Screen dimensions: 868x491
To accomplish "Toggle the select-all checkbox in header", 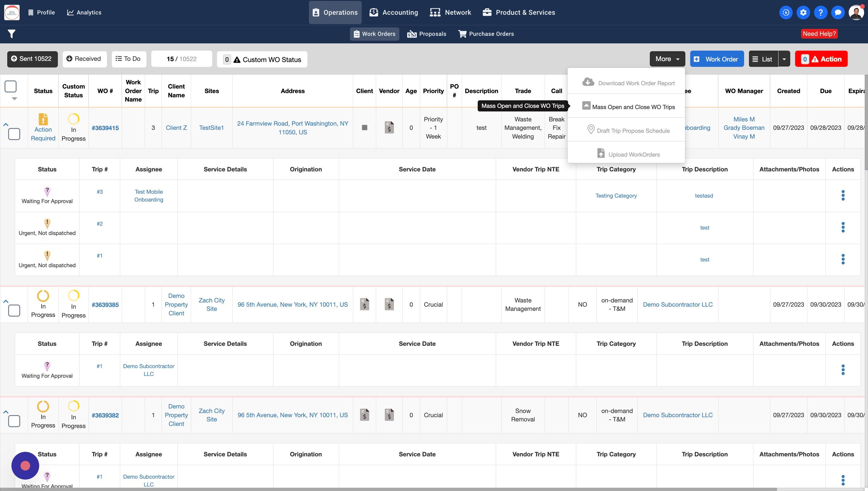I will coord(11,86).
